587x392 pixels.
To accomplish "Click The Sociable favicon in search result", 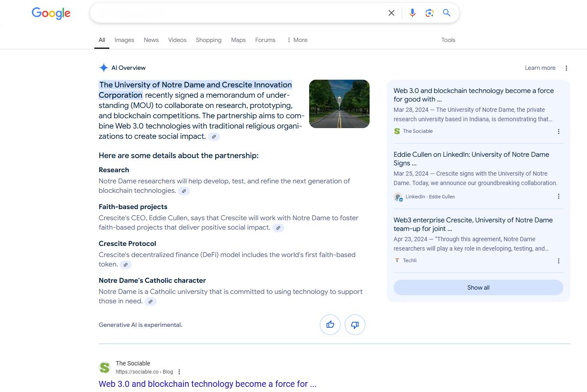I will (105, 368).
